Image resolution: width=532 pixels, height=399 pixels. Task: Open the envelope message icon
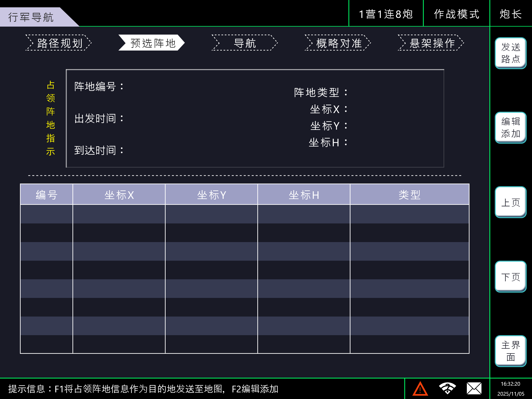pyautogui.click(x=474, y=388)
